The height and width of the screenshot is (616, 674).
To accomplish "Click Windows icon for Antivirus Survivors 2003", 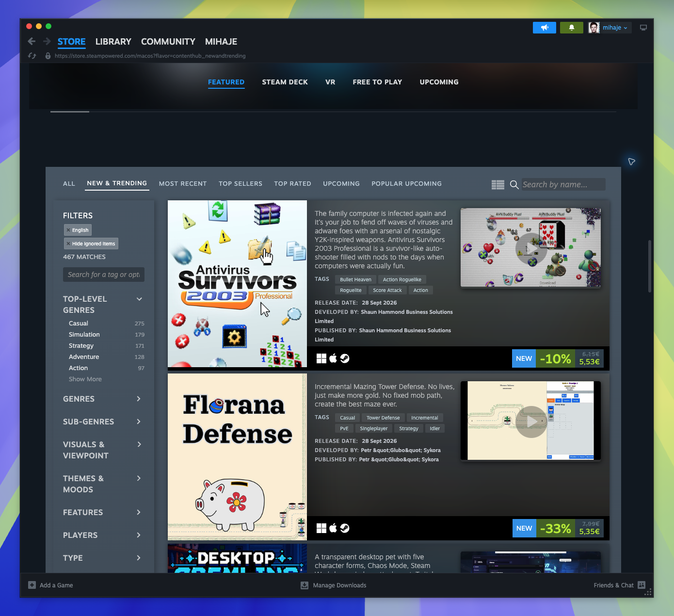I will tap(321, 358).
